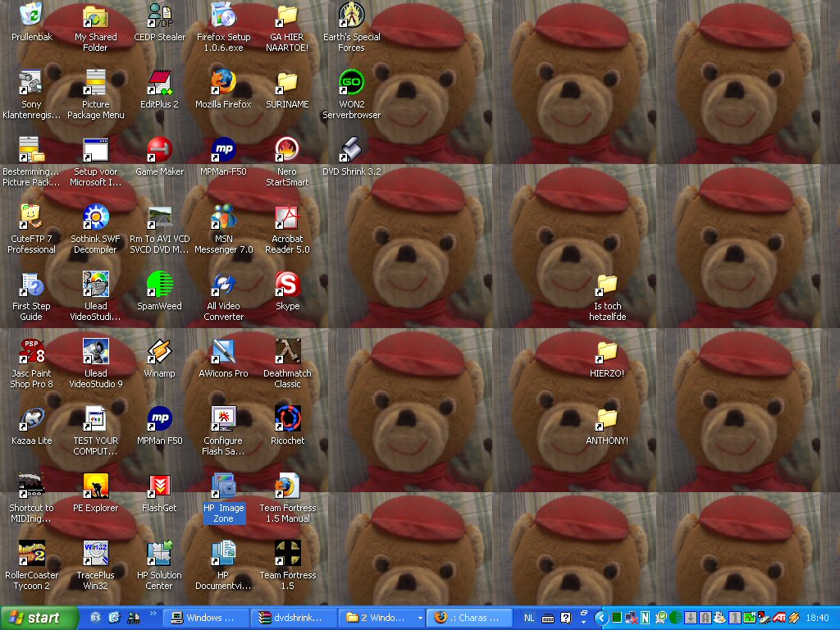Switch to dvdshrink taskbar button
This screenshot has height=630, width=840.
point(294,618)
